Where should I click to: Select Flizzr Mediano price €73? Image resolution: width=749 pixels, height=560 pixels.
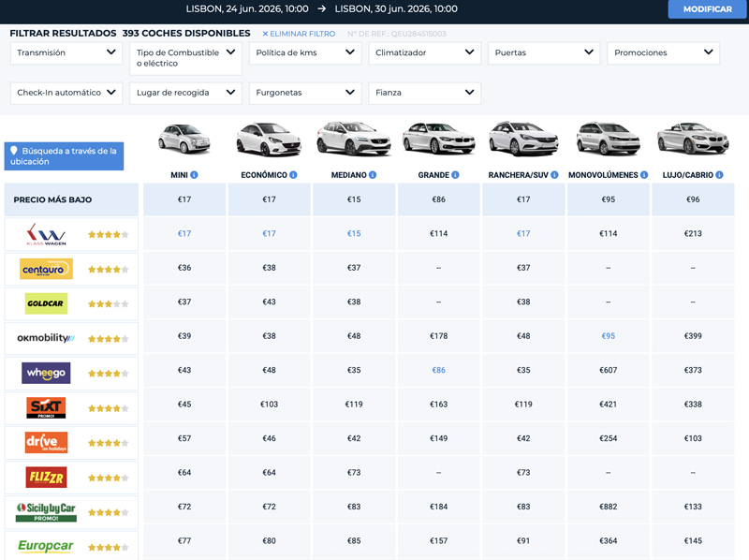coord(354,473)
